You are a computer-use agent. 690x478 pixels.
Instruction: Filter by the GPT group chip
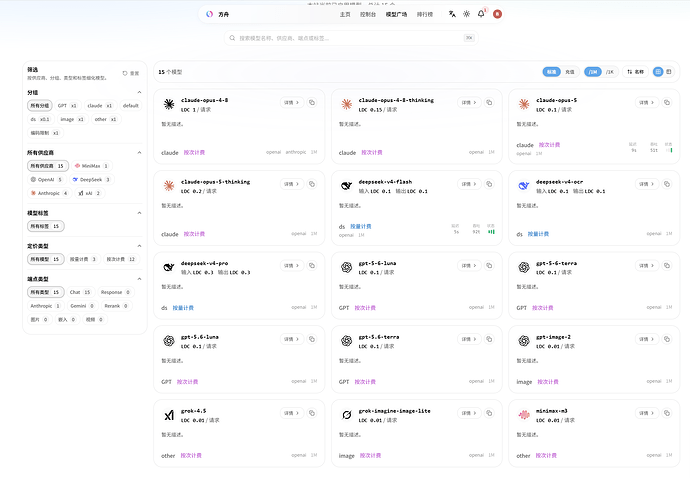click(67, 106)
